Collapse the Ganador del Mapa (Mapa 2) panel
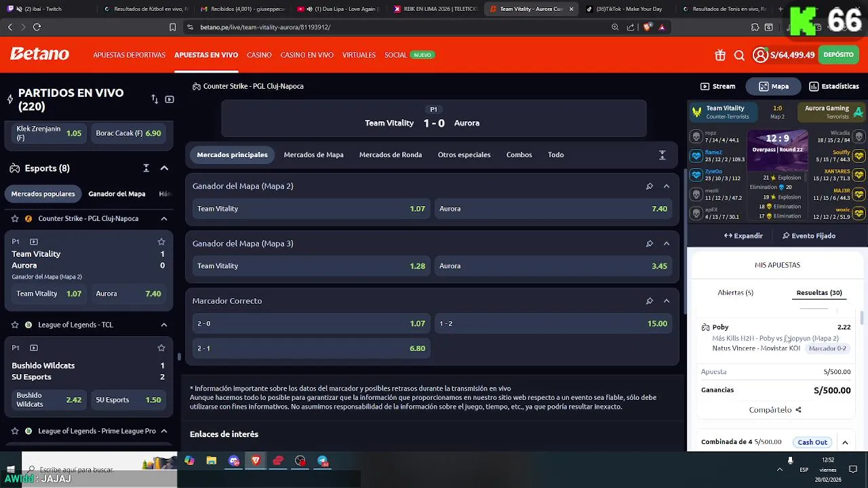 click(x=667, y=186)
